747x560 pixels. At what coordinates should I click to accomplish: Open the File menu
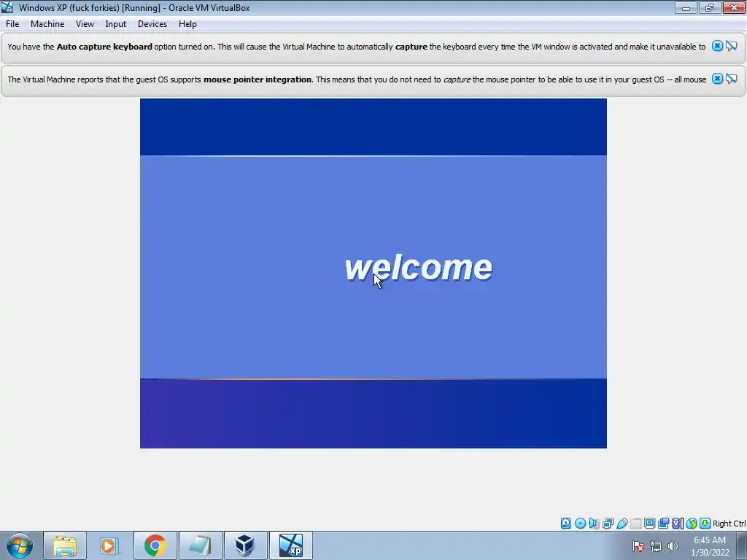point(12,24)
